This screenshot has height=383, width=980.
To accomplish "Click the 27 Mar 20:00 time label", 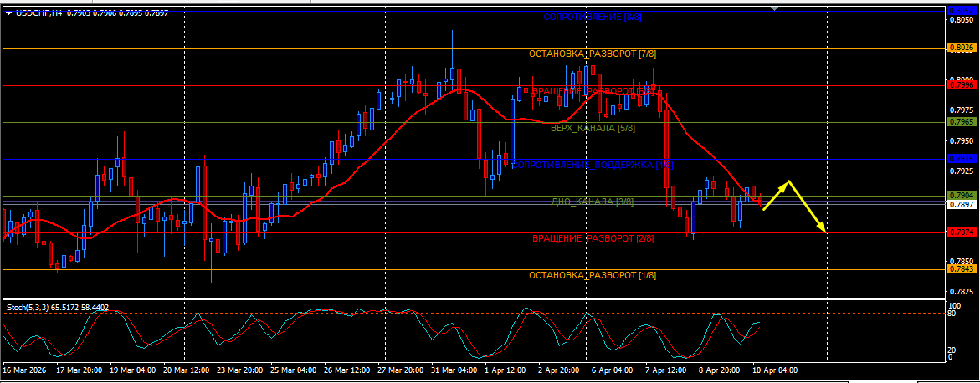I will tap(401, 370).
